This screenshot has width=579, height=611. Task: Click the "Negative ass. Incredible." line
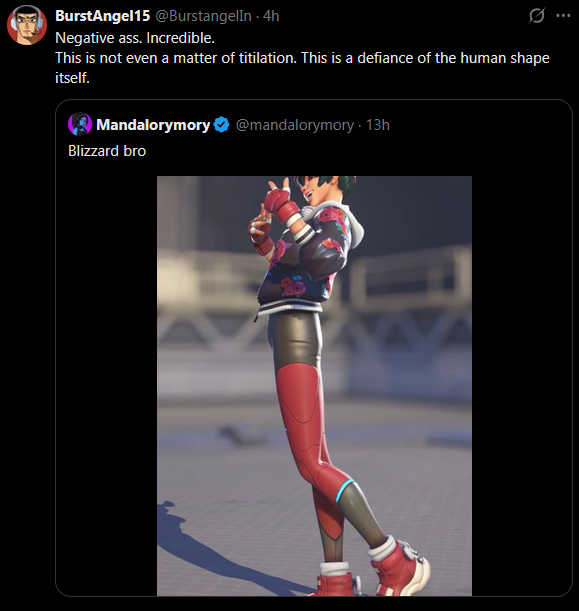coord(135,38)
